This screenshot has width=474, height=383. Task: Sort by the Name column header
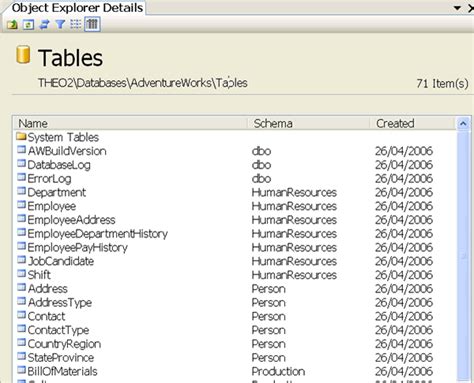point(130,123)
